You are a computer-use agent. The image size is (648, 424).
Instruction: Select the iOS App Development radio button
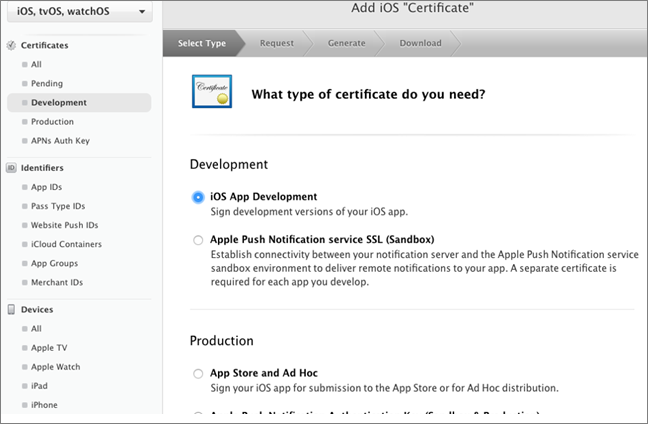(x=198, y=197)
